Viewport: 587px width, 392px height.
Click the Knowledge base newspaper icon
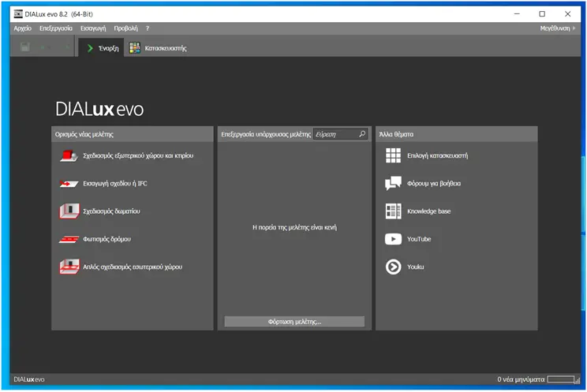pos(393,211)
